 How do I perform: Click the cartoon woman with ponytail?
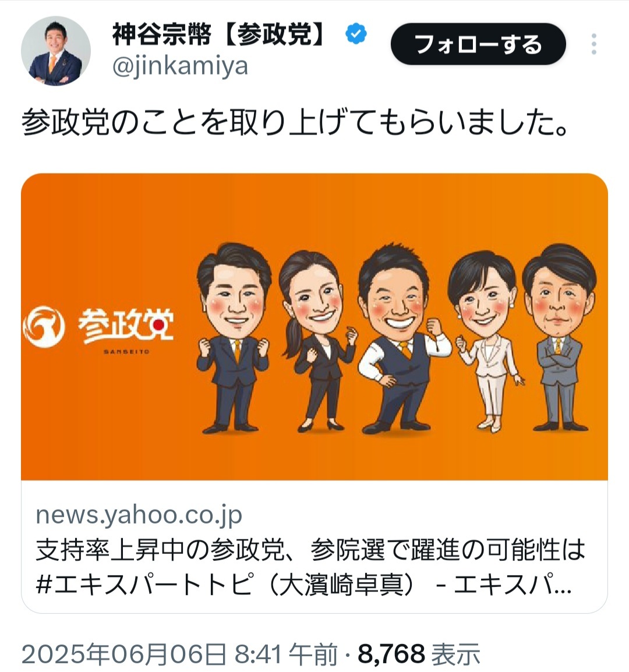(x=319, y=341)
